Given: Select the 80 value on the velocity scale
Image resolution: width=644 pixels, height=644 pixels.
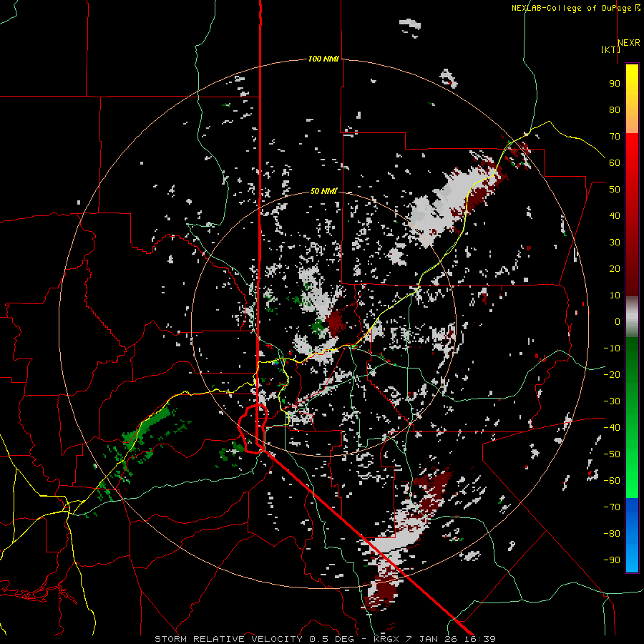Looking at the screenshot, I should tap(615, 110).
